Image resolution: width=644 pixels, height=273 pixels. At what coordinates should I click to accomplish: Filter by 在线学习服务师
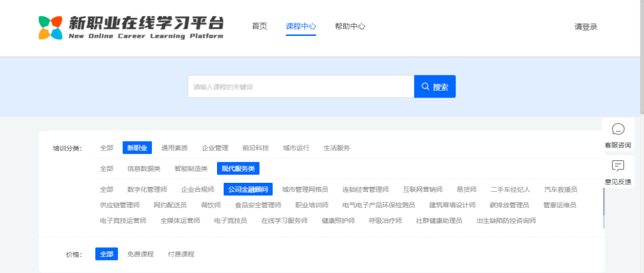tap(284, 220)
